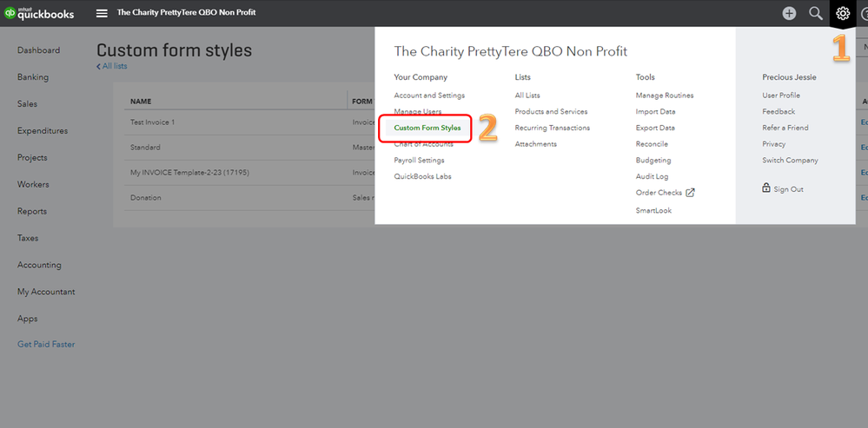Open the magnifying glass search
868x428 pixels.
coord(815,13)
